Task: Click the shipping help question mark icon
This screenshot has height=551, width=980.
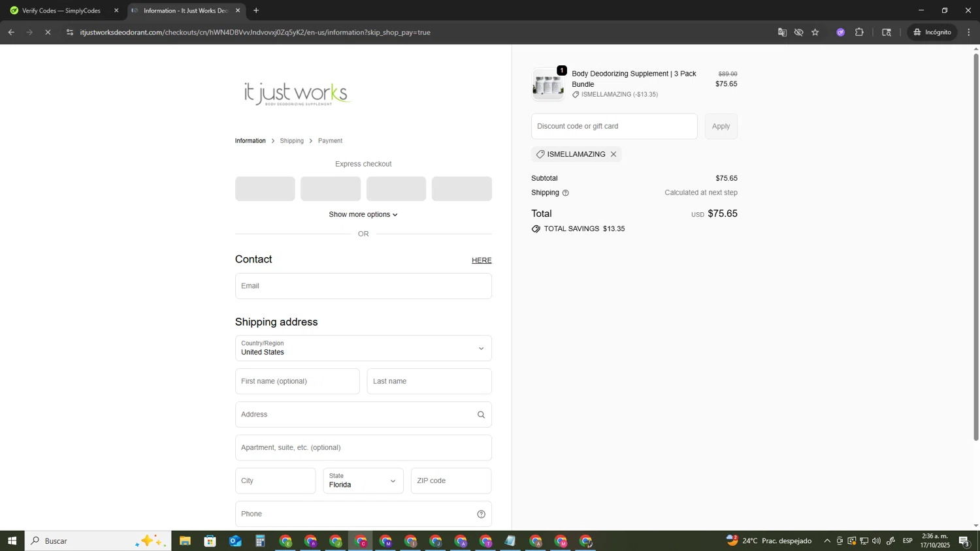Action: [x=566, y=193]
